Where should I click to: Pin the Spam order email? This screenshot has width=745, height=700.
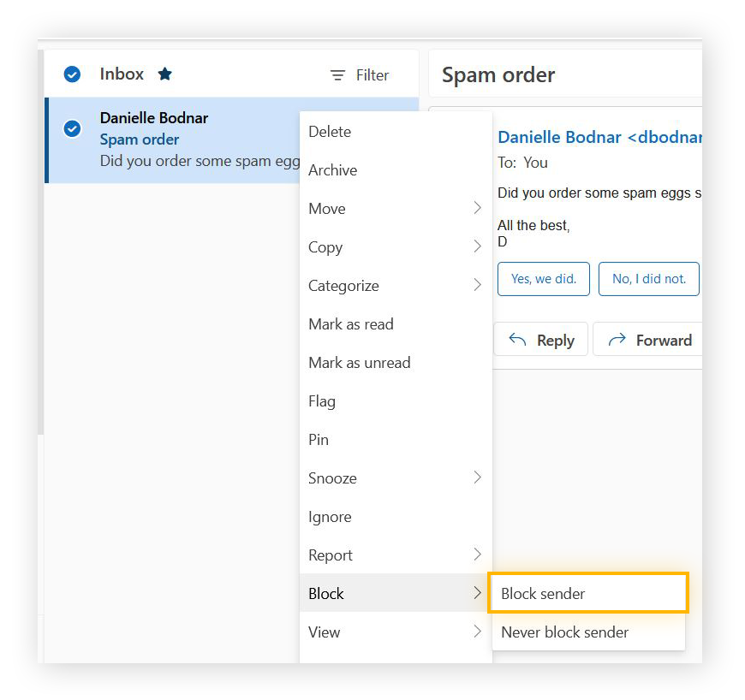318,439
